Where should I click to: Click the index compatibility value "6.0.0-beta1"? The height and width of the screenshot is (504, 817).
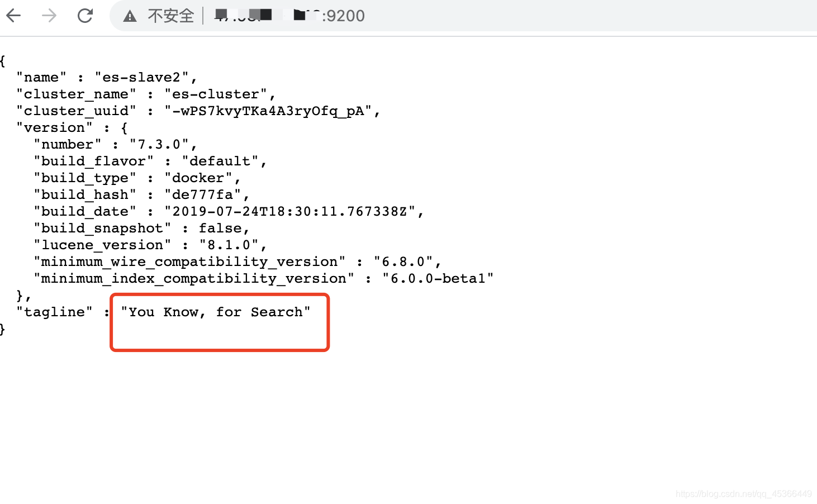[x=438, y=278]
